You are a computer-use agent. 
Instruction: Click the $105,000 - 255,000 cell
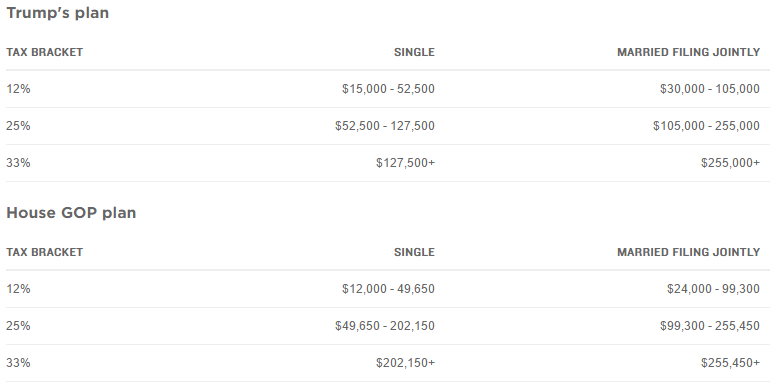click(x=707, y=126)
